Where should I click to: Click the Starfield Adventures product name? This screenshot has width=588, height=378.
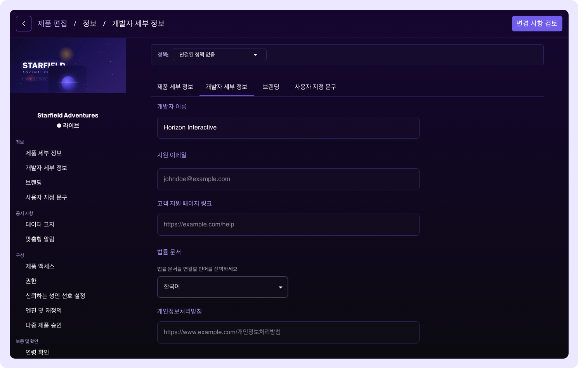click(68, 115)
